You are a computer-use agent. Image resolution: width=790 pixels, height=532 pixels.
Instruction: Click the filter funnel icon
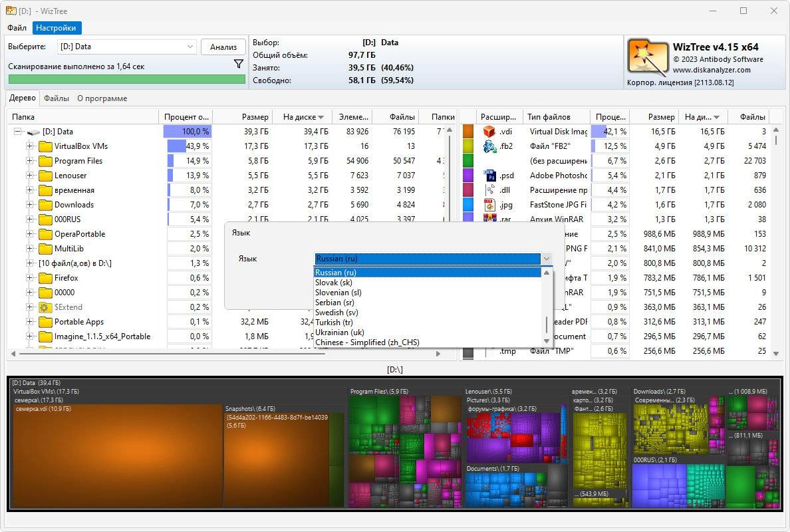(x=239, y=64)
